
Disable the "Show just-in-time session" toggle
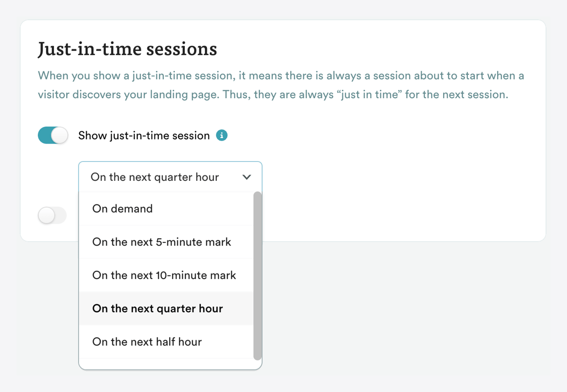(52, 135)
